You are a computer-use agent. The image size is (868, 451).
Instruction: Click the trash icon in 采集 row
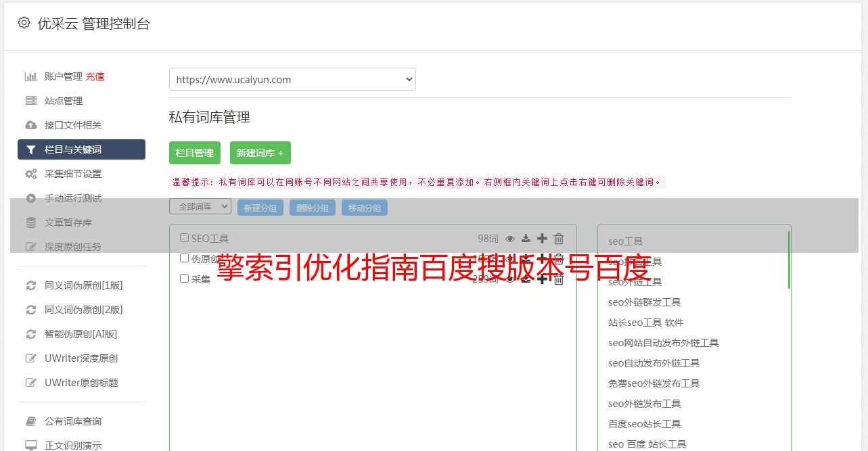point(558,279)
